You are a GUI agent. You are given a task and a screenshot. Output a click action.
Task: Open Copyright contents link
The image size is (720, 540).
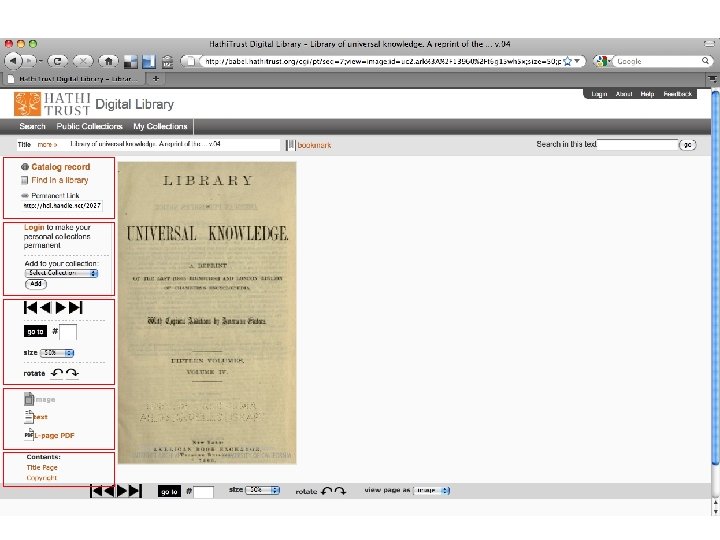tap(41, 478)
